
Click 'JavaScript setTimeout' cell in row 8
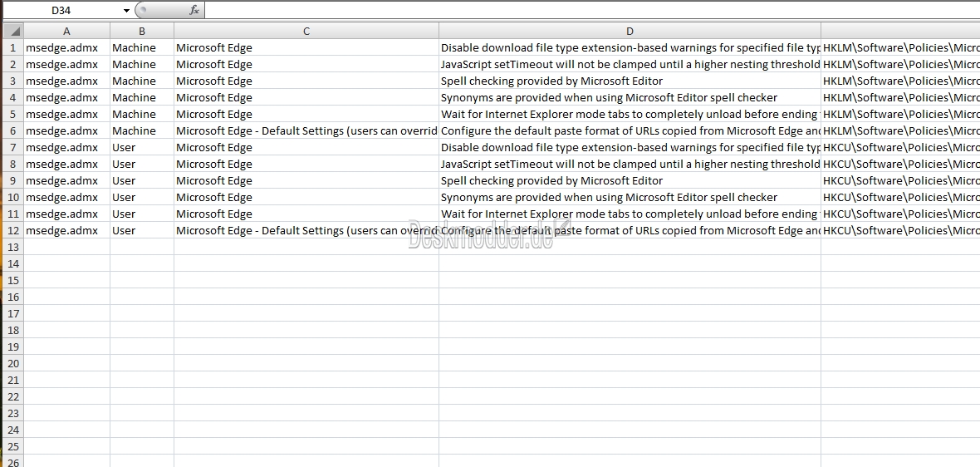tap(630, 164)
